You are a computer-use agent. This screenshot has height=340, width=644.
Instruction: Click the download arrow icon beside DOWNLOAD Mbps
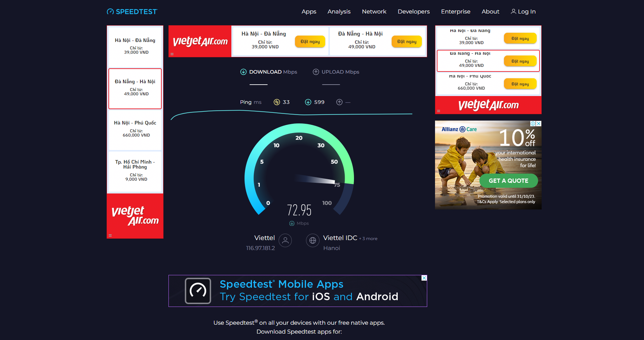click(243, 72)
